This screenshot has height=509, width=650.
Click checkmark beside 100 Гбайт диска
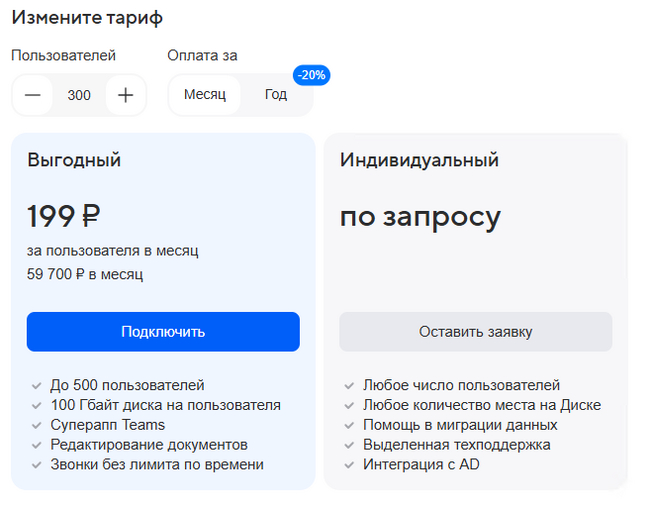[x=36, y=405]
